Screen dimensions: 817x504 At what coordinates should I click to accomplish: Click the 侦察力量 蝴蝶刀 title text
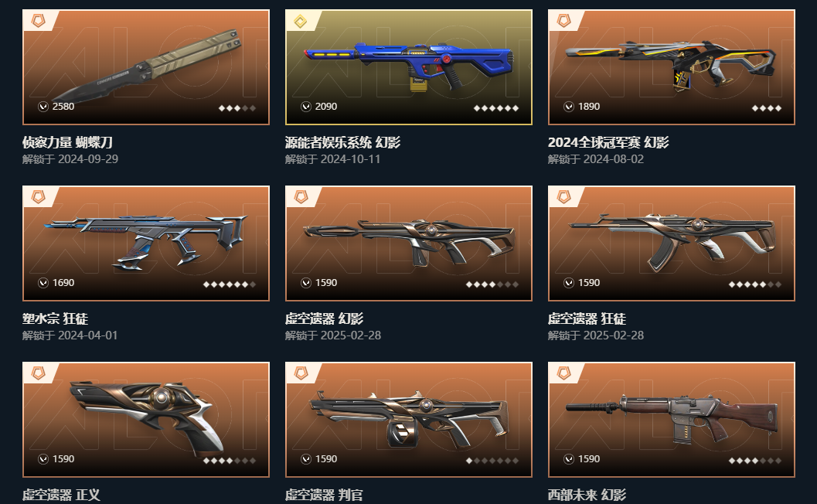[x=67, y=142]
